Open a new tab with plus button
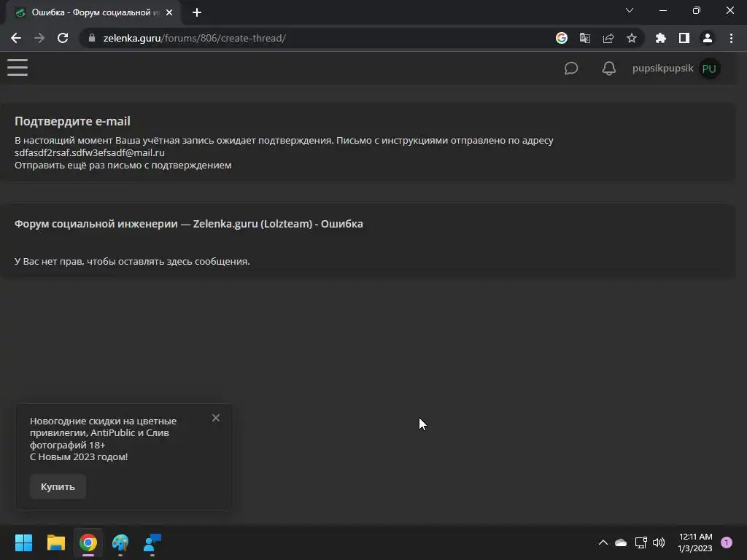Screen dimensions: 747x560 coord(197,12)
